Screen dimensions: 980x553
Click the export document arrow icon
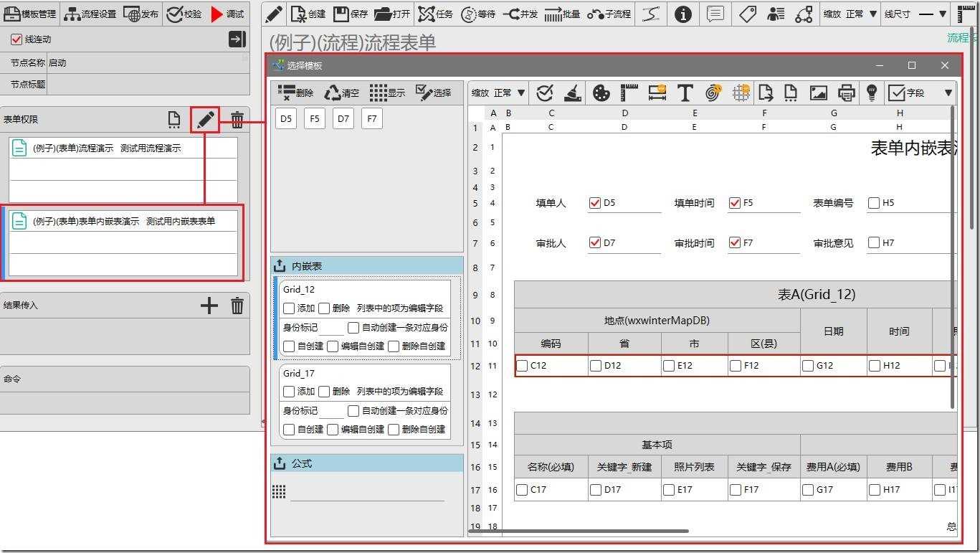click(x=766, y=93)
